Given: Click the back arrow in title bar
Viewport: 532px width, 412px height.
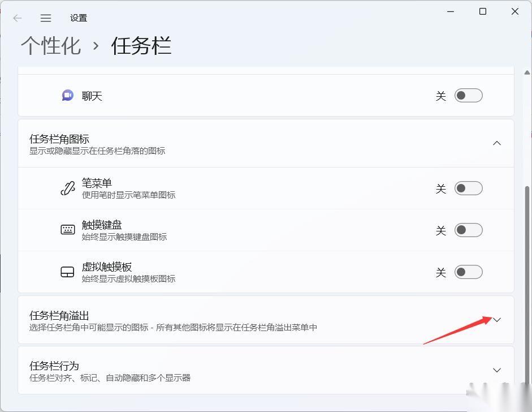Looking at the screenshot, I should tap(18, 18).
